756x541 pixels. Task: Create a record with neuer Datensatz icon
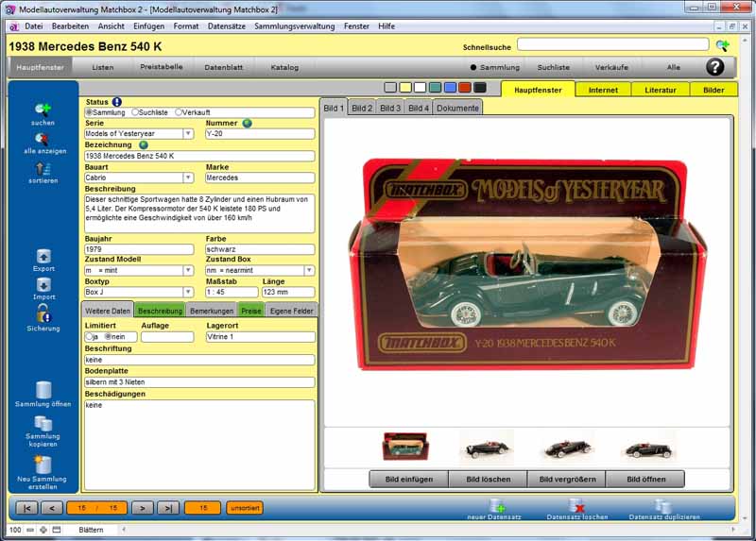498,506
